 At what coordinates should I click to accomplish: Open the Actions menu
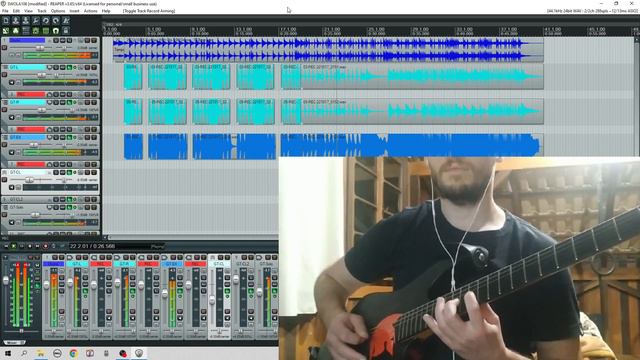coord(91,11)
